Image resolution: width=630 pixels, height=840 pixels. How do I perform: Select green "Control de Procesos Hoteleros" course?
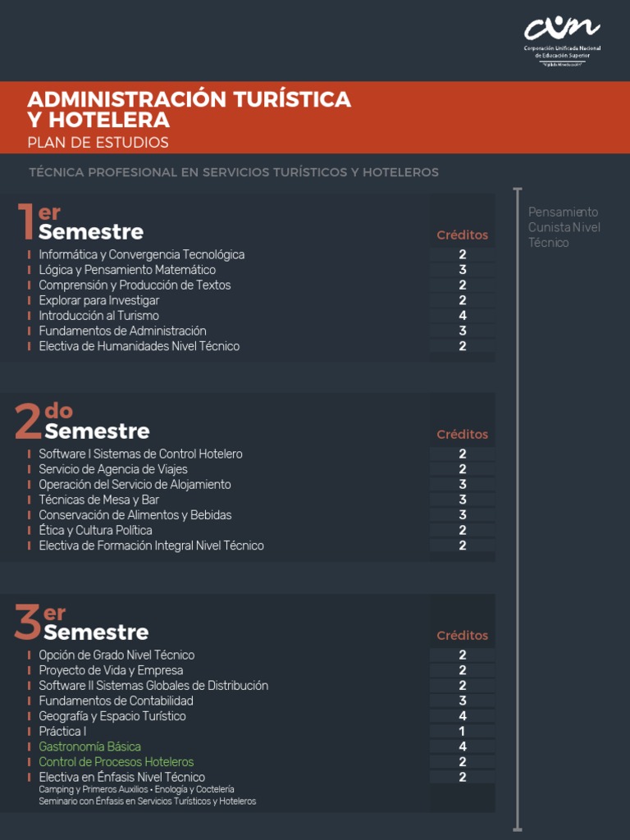point(116,762)
